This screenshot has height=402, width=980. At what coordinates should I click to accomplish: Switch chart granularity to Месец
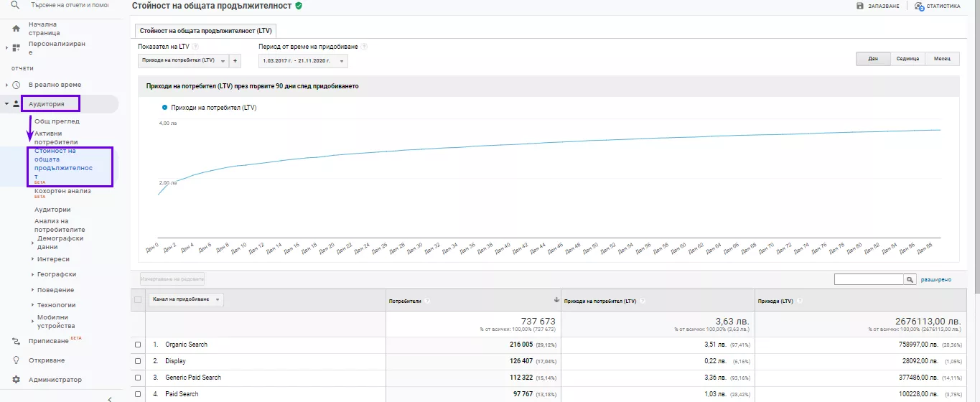click(942, 59)
